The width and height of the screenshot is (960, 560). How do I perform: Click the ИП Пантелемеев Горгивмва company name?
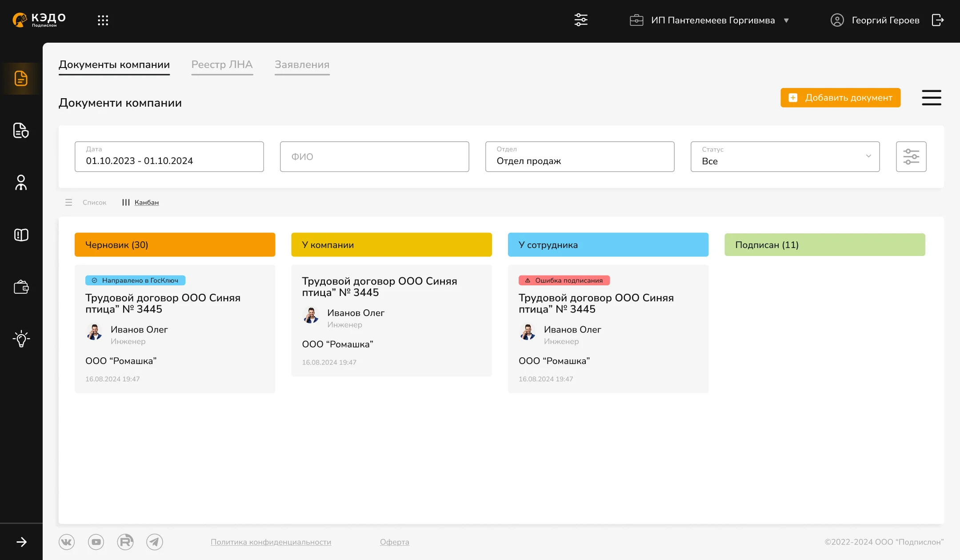pos(713,20)
